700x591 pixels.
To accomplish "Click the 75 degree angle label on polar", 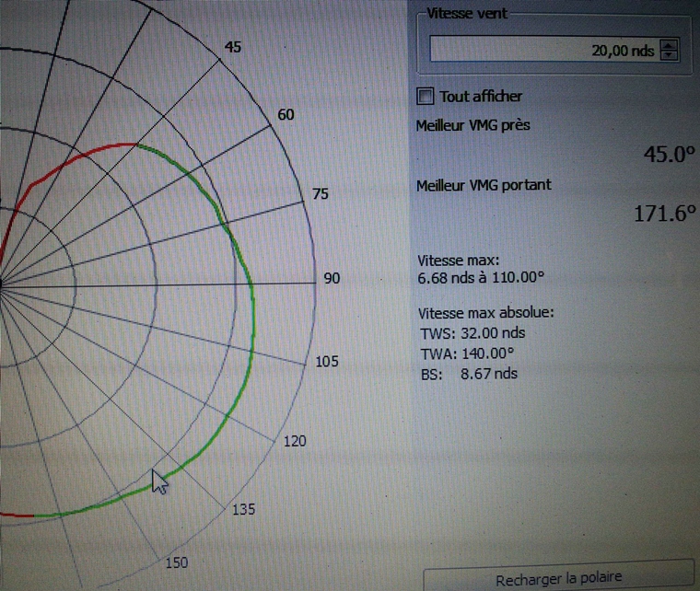I will pyautogui.click(x=321, y=193).
